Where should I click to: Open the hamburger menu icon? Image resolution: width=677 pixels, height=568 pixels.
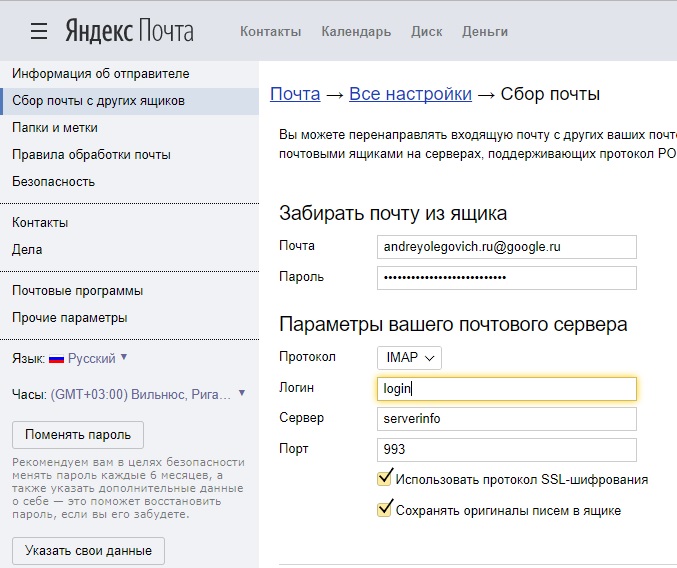(39, 31)
